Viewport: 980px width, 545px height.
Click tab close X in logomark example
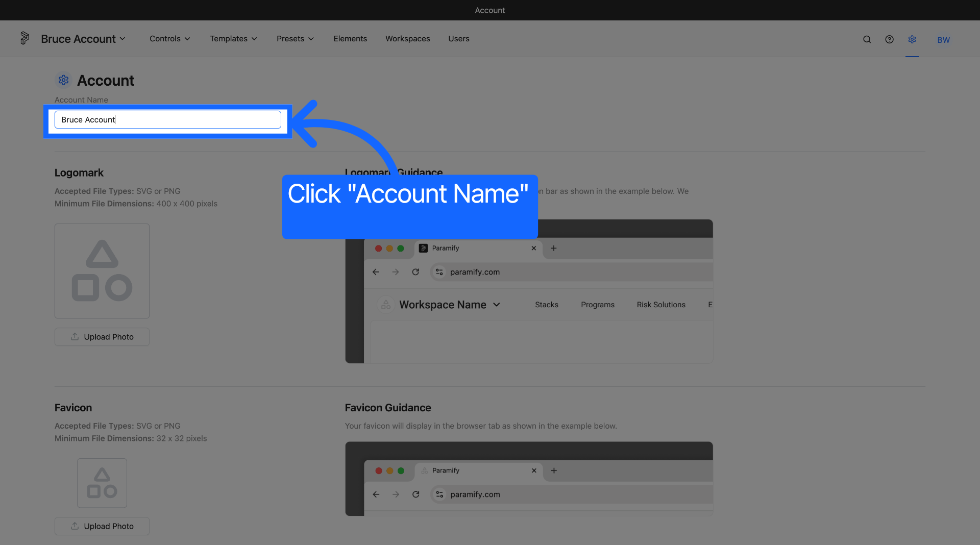tap(534, 248)
